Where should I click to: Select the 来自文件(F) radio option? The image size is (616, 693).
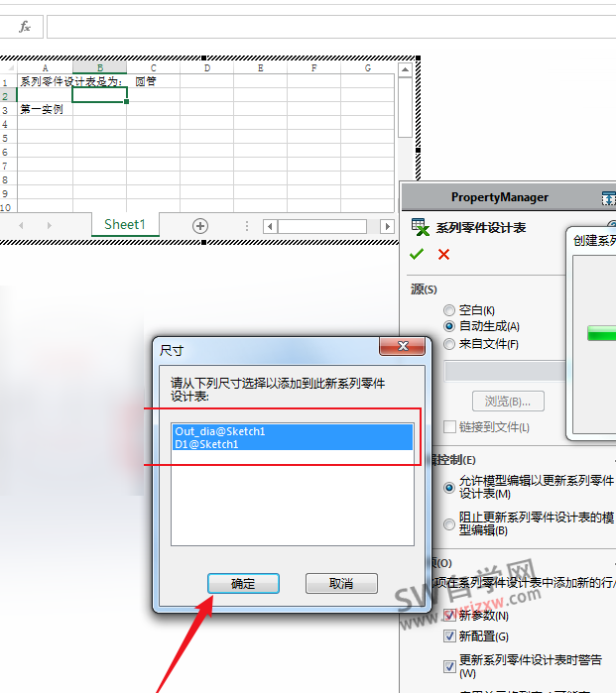(x=448, y=344)
